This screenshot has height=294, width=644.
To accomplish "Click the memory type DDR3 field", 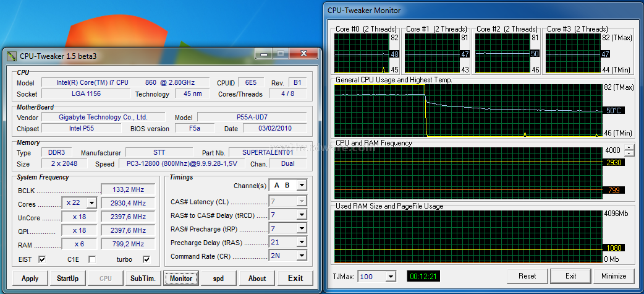I will pos(57,152).
